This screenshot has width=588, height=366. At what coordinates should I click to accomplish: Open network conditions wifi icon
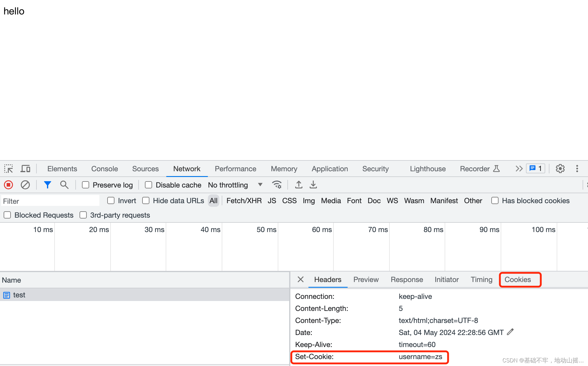(x=277, y=185)
